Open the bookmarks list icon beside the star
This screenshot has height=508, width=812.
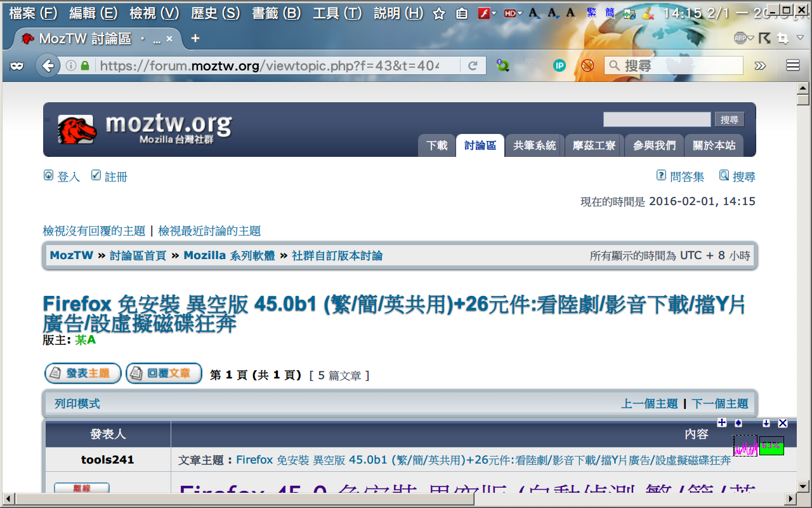click(462, 13)
